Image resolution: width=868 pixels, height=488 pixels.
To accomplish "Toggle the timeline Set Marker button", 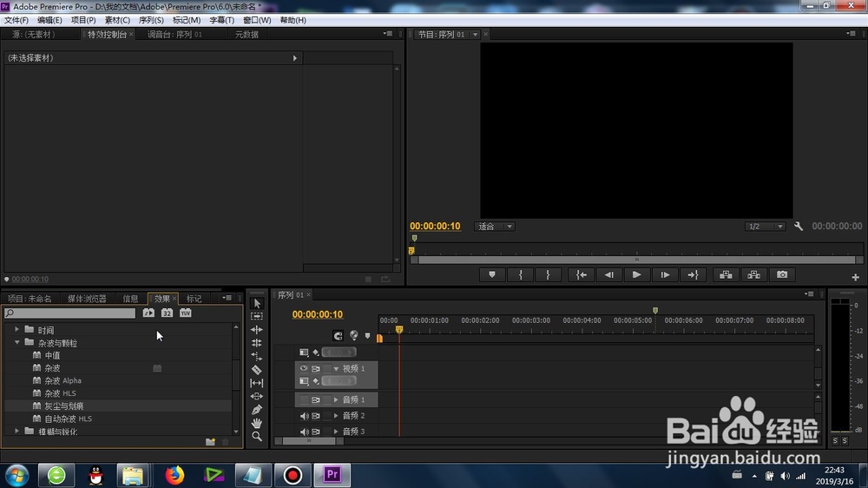I will 367,335.
